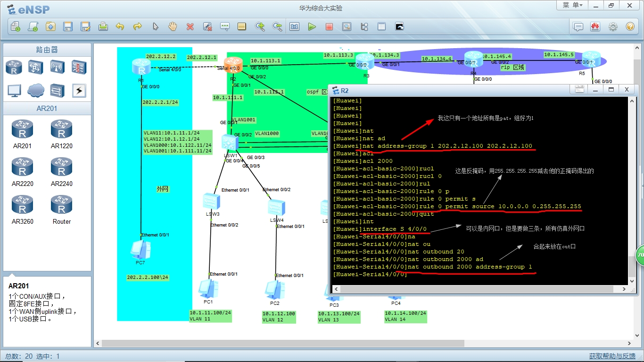Print the topology with printer icon
The height and width of the screenshot is (362, 644).
(103, 26)
